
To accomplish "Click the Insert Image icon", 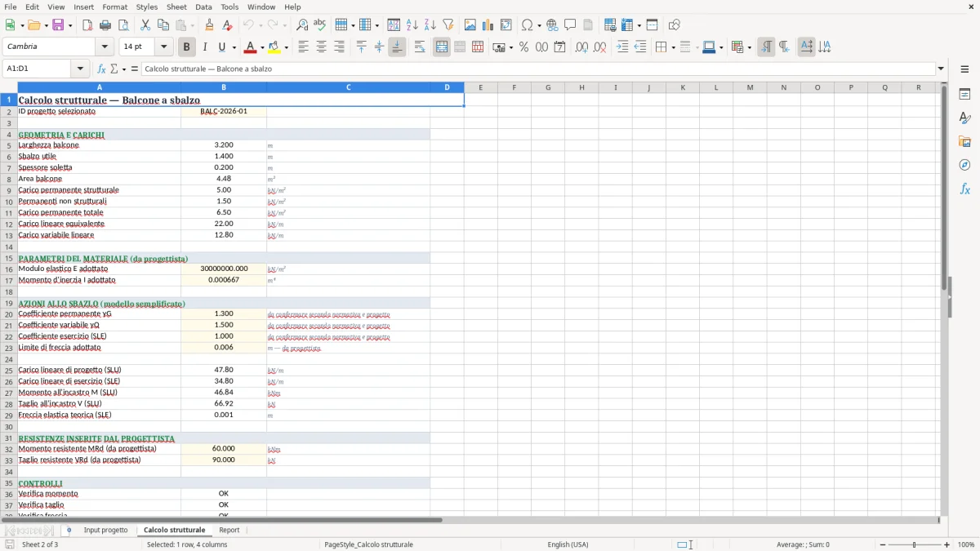I will 470,25.
